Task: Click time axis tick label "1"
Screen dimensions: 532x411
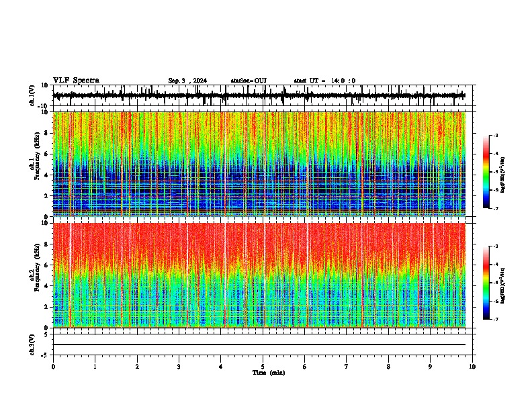Action: pyautogui.click(x=95, y=367)
